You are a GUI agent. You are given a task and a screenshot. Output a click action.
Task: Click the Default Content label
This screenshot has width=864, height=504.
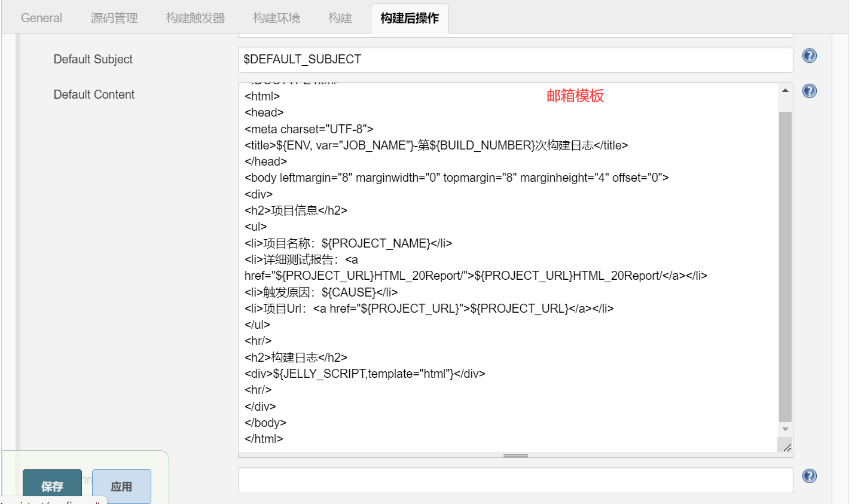pyautogui.click(x=94, y=94)
